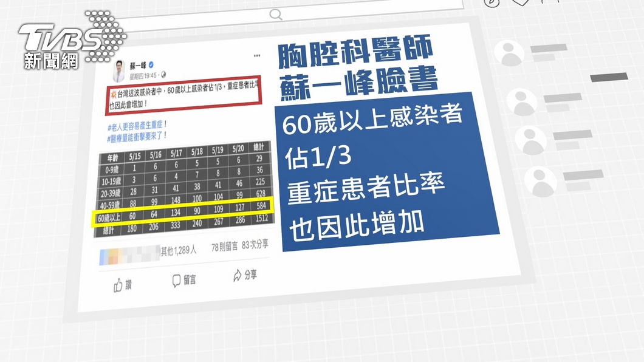Click the 584 total for 60歲以上
This screenshot has width=644, height=362.
261,206
